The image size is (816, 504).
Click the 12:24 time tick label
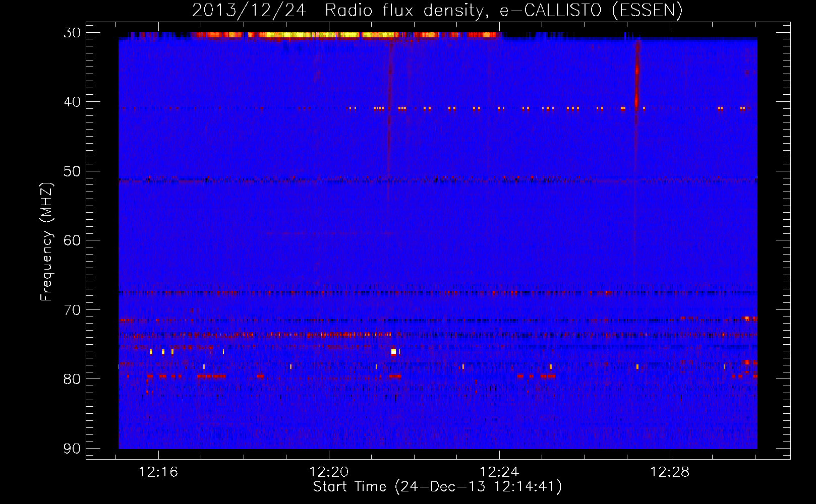500,472
